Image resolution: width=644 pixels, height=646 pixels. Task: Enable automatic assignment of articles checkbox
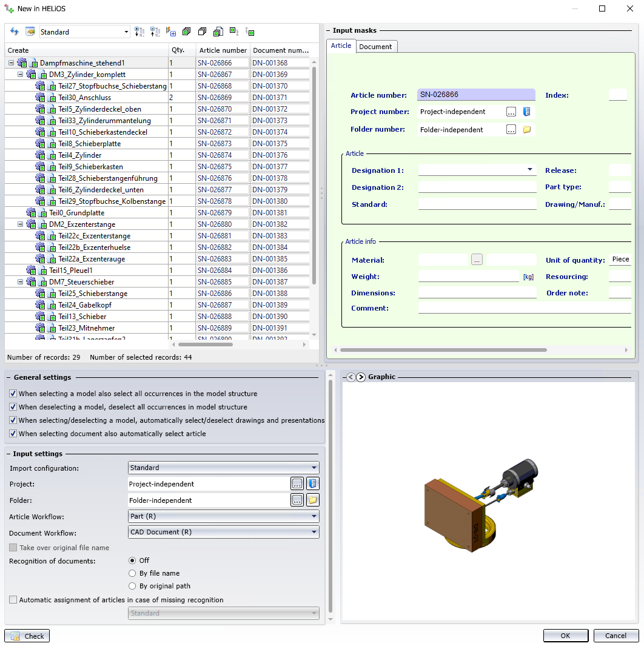[13, 600]
